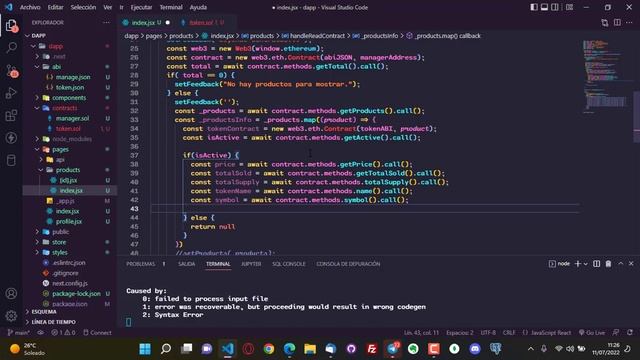This screenshot has width=640, height=360.
Task: Open the Accounts icon in activity bar
Action: tap(11, 293)
